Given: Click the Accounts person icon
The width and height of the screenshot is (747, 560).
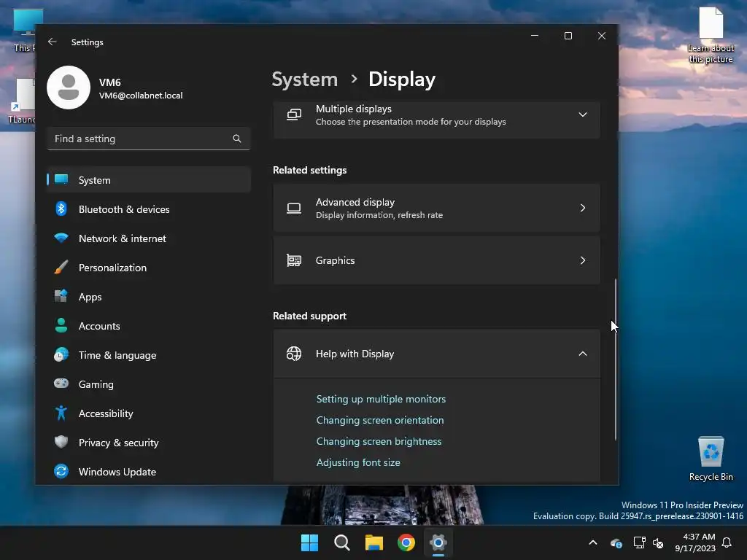Looking at the screenshot, I should click(x=61, y=325).
